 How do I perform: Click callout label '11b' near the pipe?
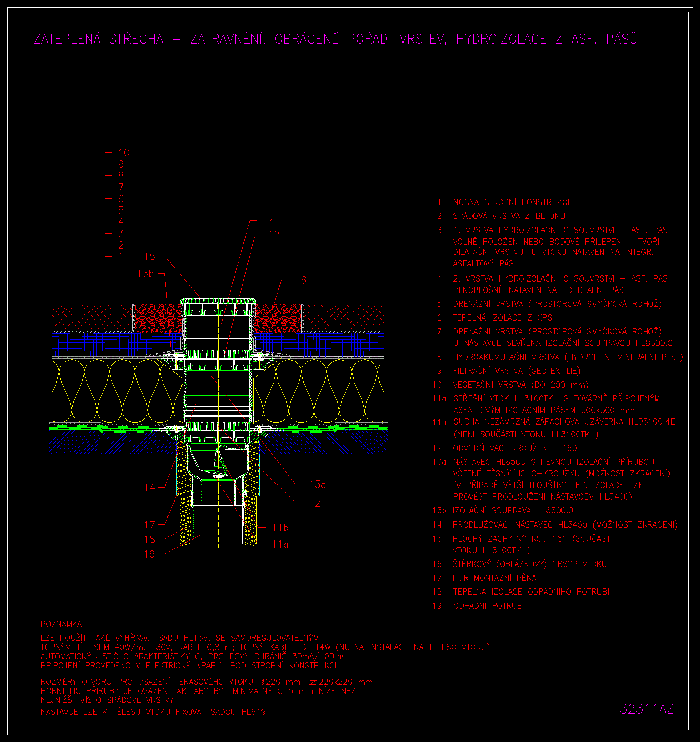tap(280, 528)
